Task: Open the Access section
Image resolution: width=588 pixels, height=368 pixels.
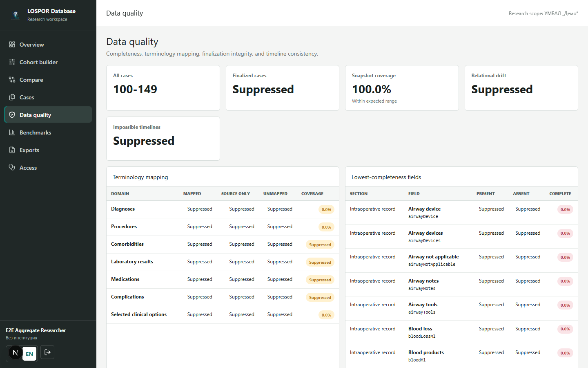Action: (x=48, y=168)
